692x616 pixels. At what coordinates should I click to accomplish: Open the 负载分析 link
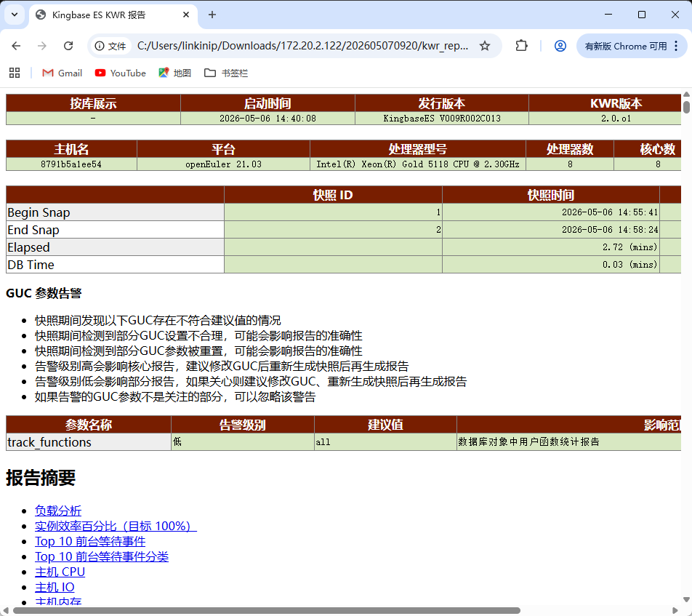pos(58,511)
